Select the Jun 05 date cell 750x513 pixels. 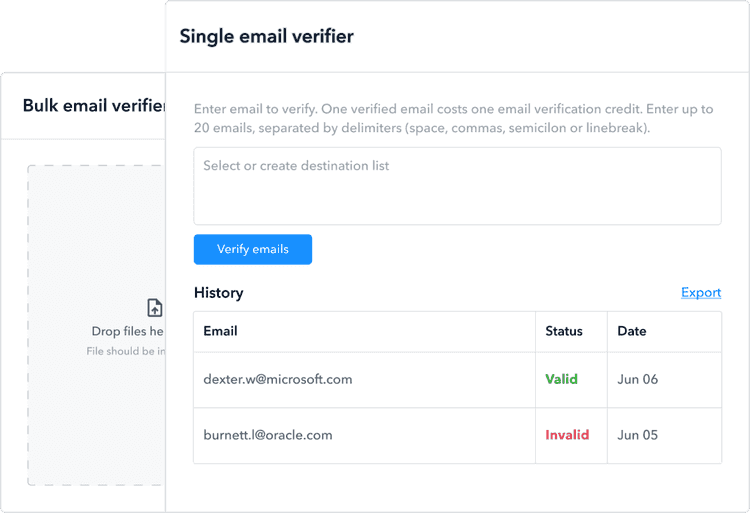638,435
